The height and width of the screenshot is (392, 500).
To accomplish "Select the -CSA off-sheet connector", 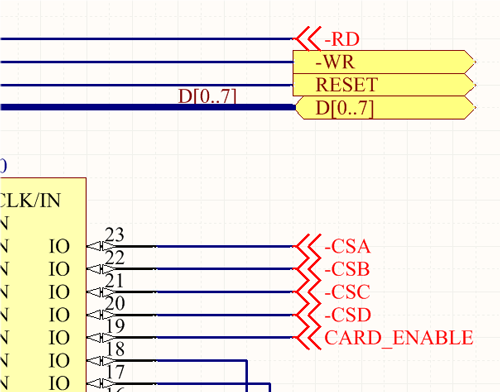I will click(x=307, y=246).
